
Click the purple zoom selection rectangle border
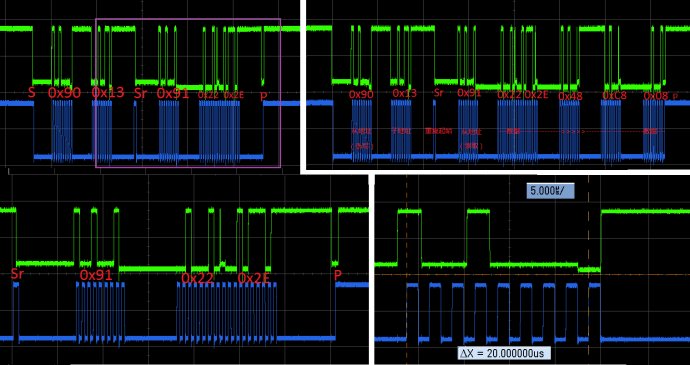click(188, 19)
